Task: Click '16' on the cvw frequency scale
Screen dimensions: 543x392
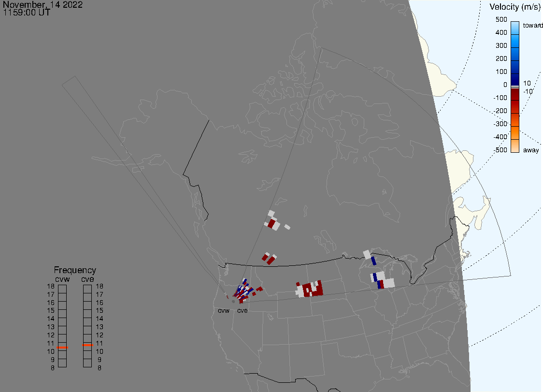Action: (x=51, y=303)
